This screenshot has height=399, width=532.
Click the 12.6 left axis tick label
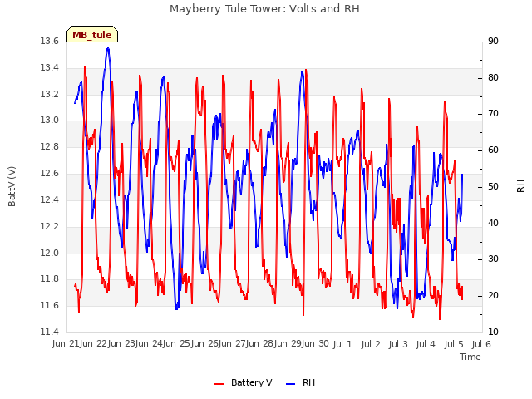tap(50, 174)
